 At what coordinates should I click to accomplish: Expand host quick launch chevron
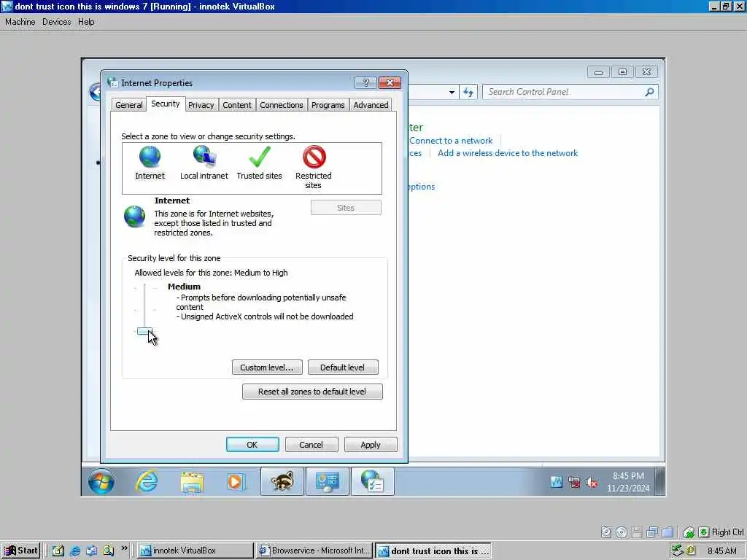tap(124, 548)
